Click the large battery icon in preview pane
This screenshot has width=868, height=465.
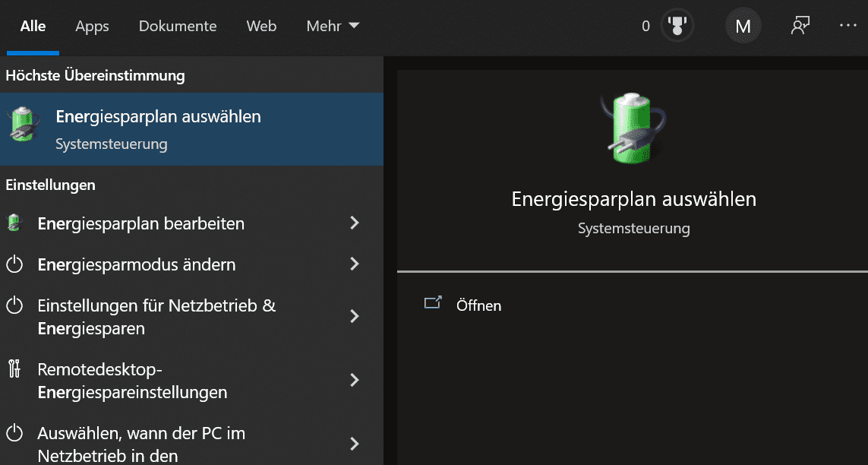[633, 128]
